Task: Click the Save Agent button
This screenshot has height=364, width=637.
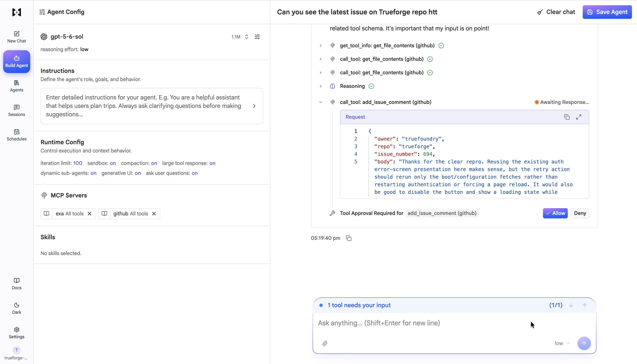Action: (x=607, y=12)
